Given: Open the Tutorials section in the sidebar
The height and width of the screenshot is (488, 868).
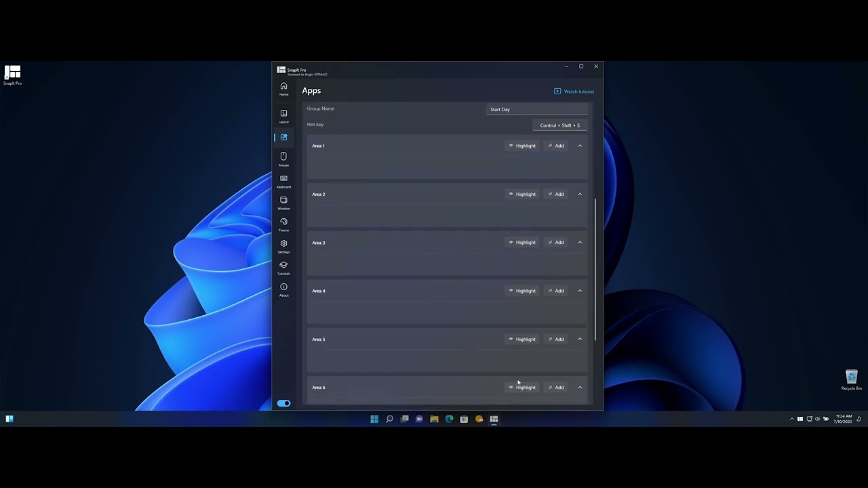Looking at the screenshot, I should click(283, 268).
